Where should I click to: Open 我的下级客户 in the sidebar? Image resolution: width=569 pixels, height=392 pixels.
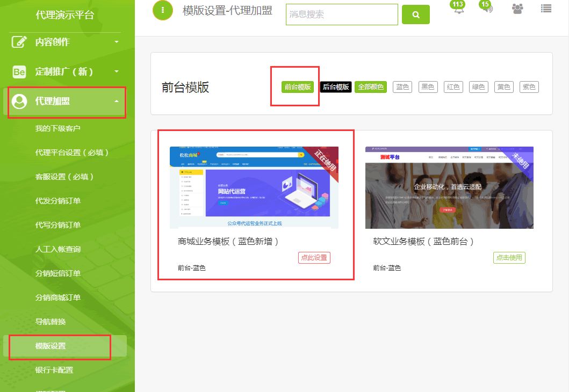point(57,128)
